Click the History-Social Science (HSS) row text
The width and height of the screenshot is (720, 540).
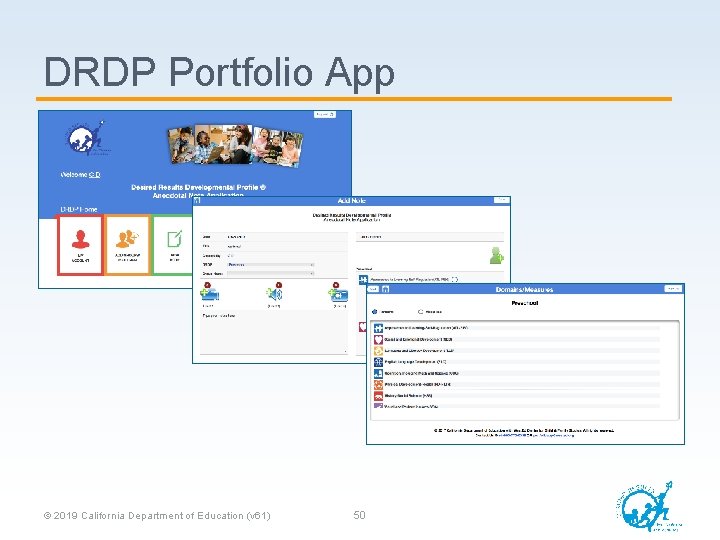tap(409, 395)
